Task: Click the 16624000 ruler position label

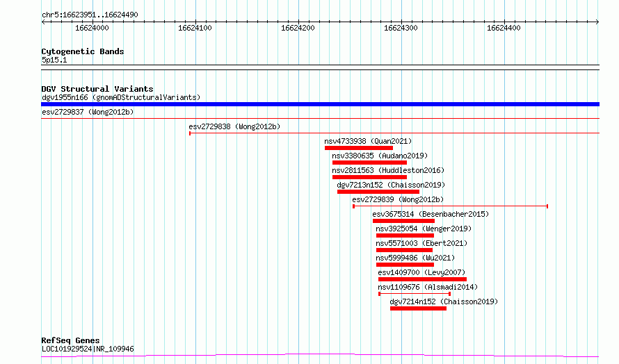Action: click(92, 28)
